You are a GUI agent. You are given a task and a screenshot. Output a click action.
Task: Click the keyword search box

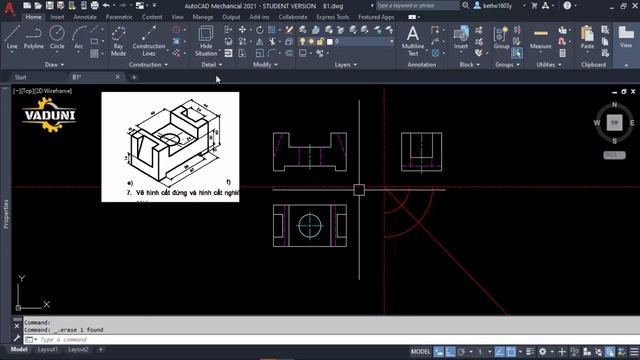pyautogui.click(x=417, y=6)
